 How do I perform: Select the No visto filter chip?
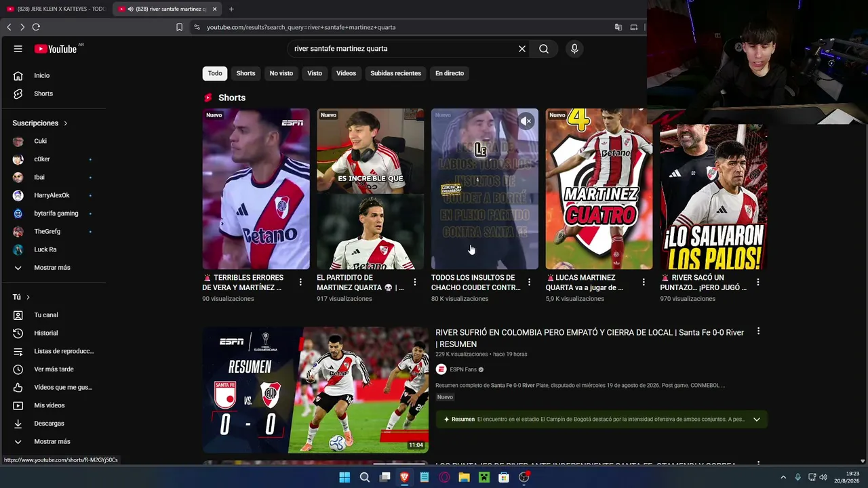281,73
